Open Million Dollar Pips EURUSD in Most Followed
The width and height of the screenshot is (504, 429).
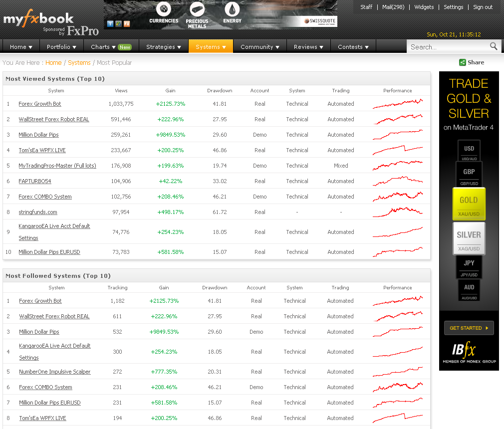pos(50,403)
